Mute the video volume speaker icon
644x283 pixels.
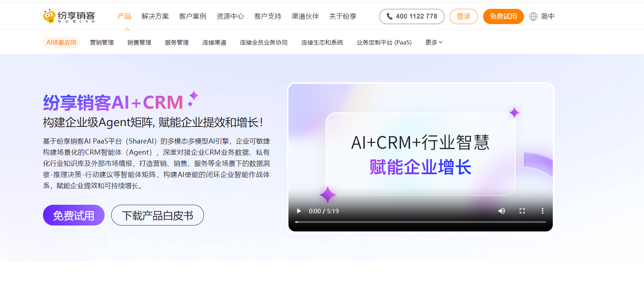502,211
